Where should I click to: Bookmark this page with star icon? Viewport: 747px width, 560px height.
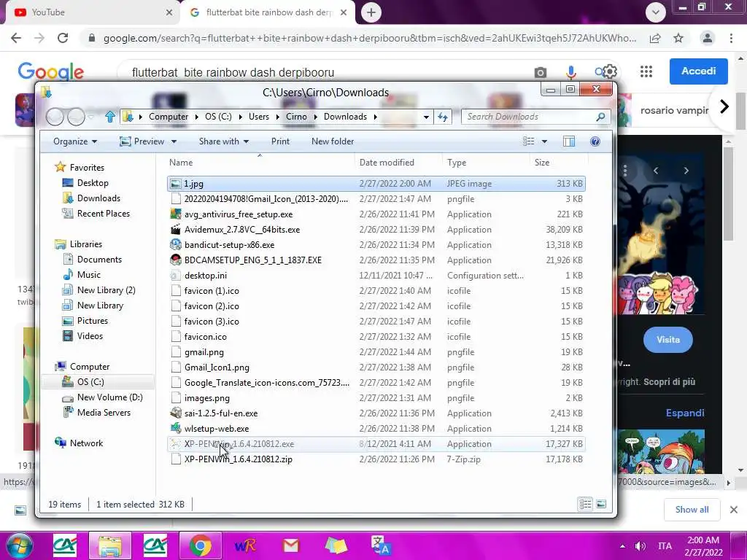(678, 38)
